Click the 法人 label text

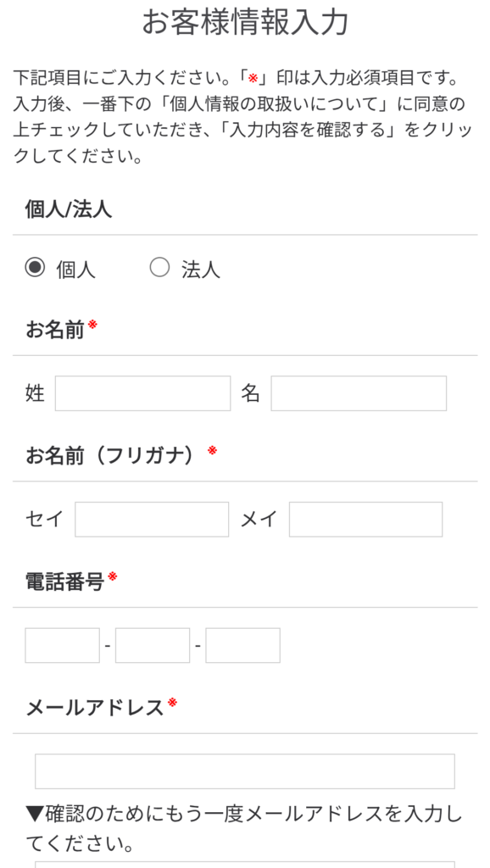coord(201,270)
